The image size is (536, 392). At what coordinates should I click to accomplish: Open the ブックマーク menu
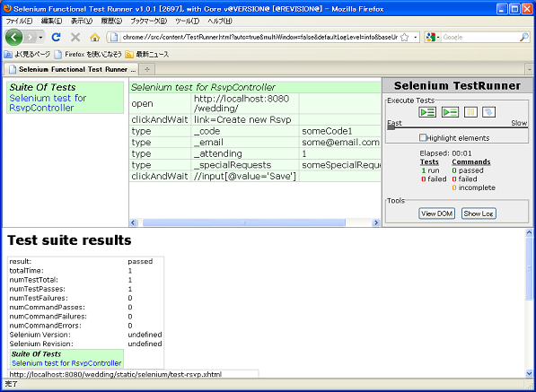click(148, 22)
